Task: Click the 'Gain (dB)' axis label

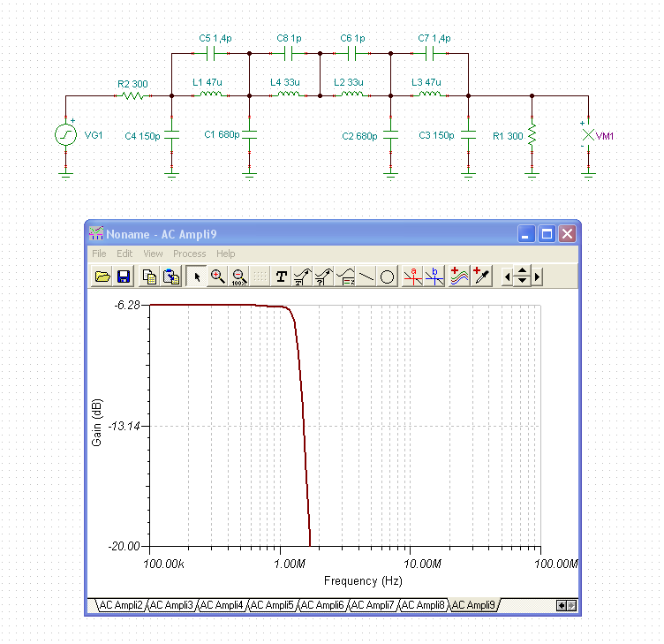Action: (x=96, y=422)
